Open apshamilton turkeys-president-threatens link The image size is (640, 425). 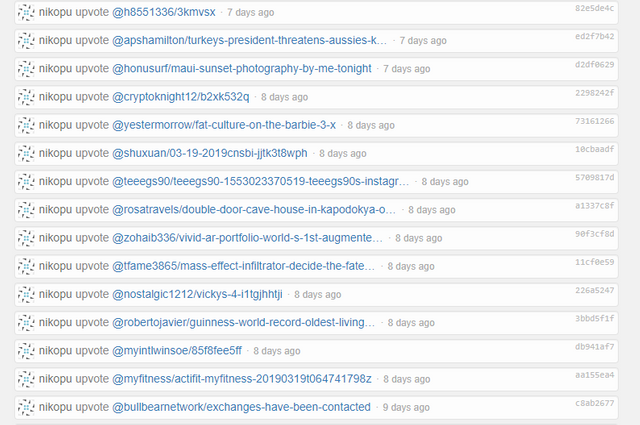pyautogui.click(x=249, y=40)
